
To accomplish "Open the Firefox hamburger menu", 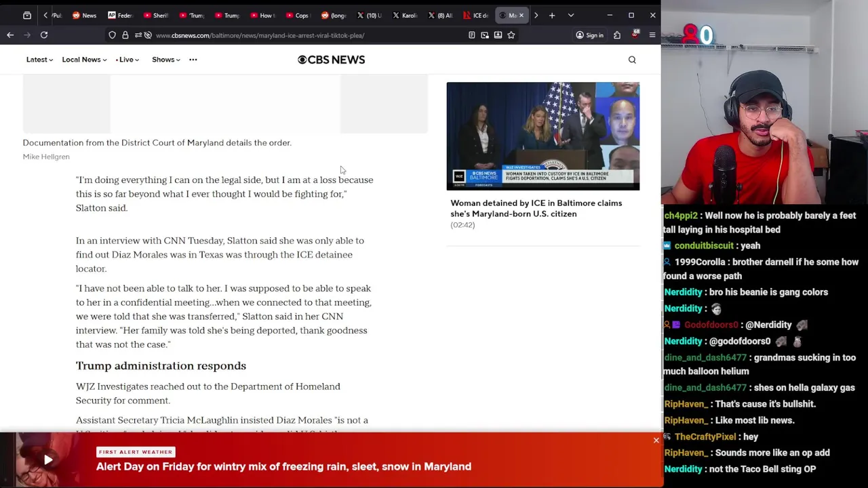I will click(x=652, y=35).
